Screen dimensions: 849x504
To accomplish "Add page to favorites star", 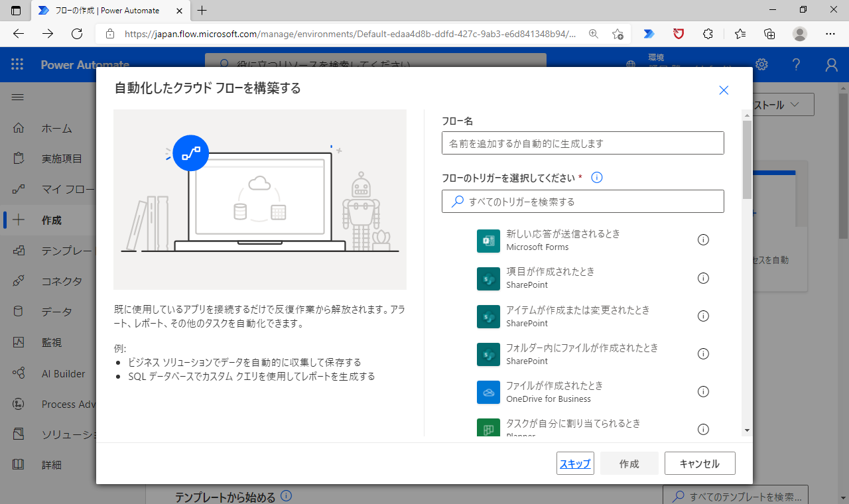I will [618, 34].
